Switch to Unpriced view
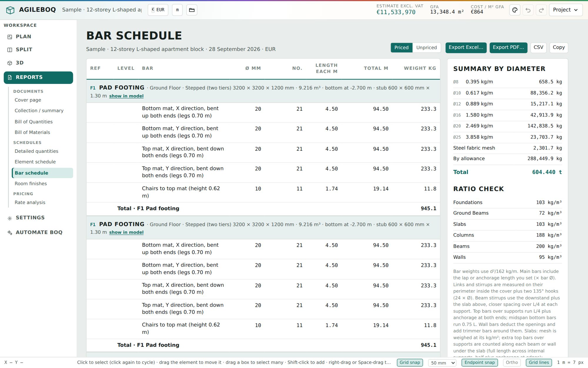The image size is (588, 368). coord(426,48)
